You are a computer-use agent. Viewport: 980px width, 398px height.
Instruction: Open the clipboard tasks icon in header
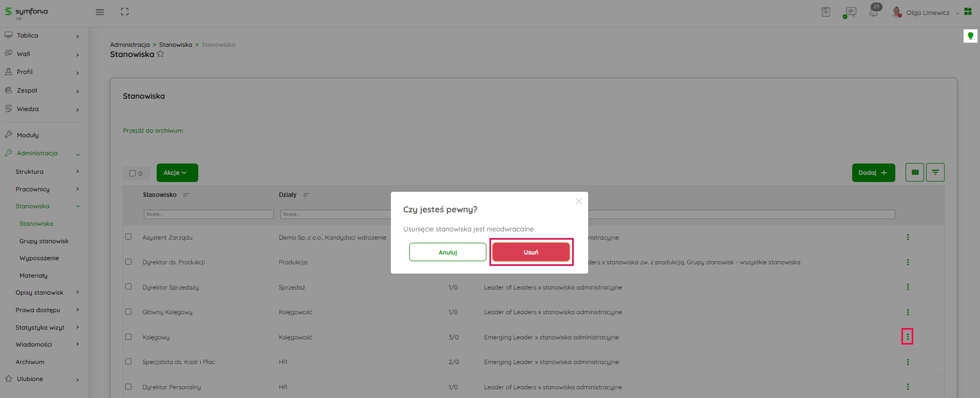[x=826, y=12]
